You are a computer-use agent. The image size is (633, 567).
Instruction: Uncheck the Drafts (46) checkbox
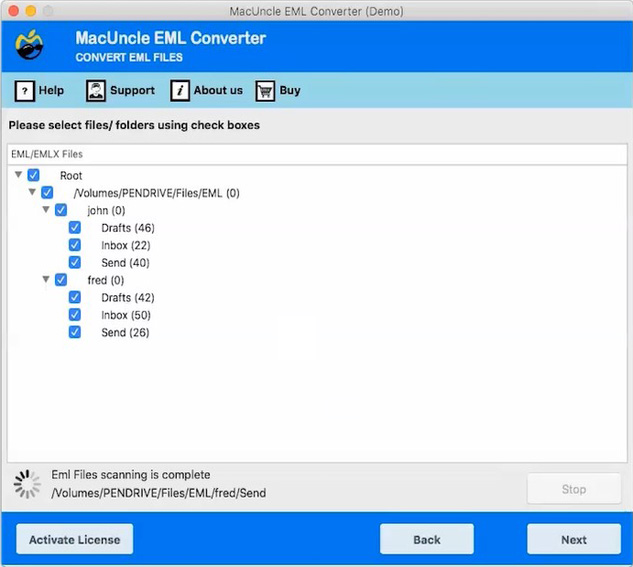click(75, 228)
